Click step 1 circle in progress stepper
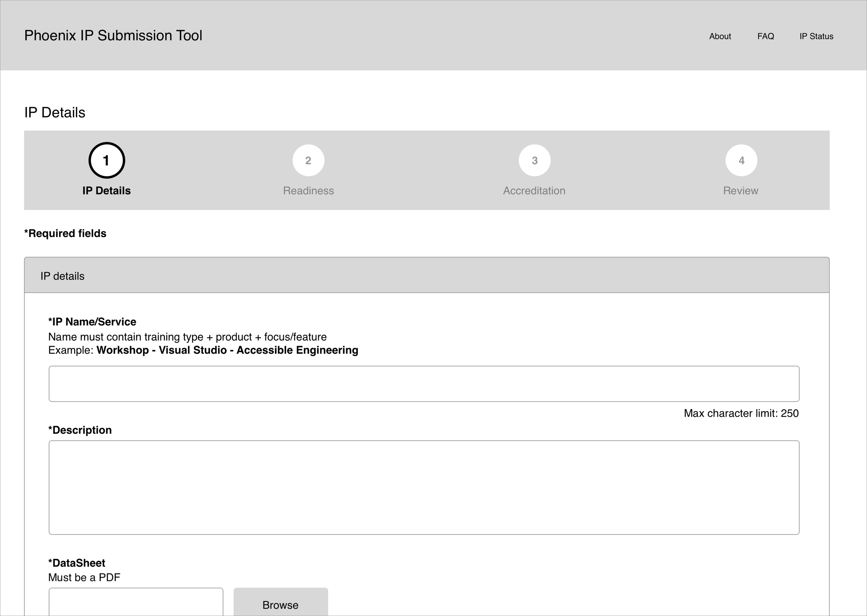Viewport: 867px width, 616px height. (x=107, y=160)
